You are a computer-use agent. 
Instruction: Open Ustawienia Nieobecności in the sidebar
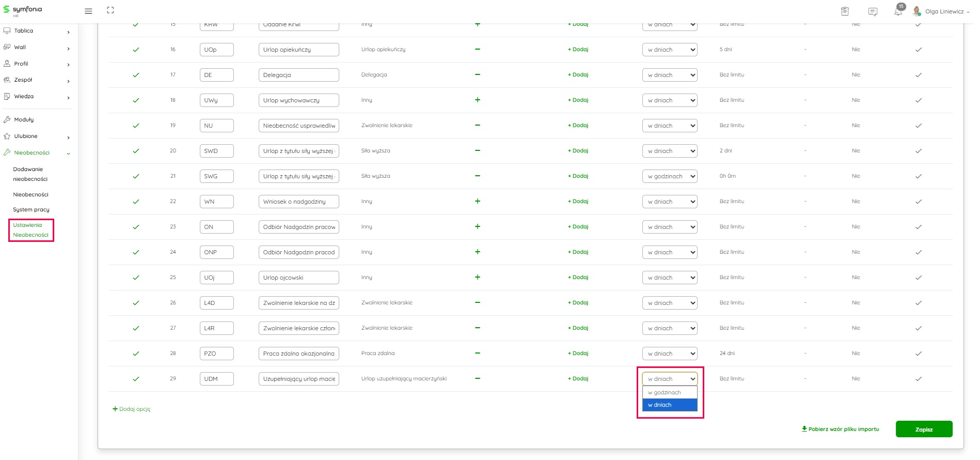pos(30,230)
